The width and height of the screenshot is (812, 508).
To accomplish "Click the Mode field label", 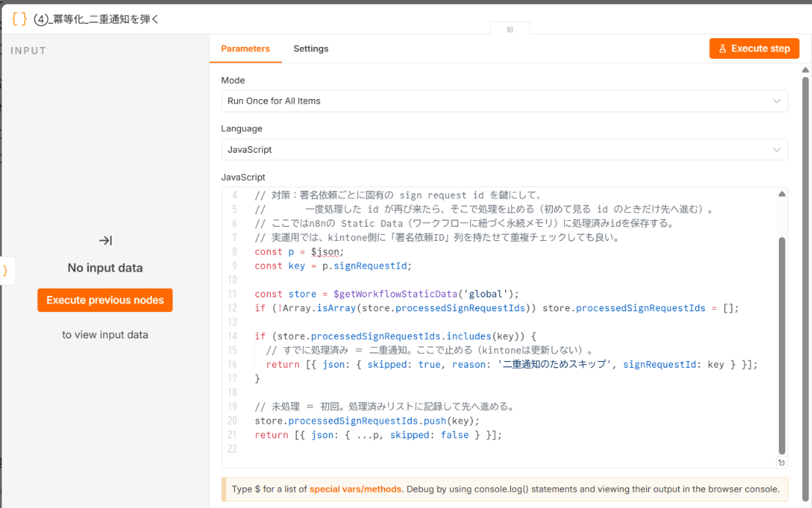I will point(233,80).
